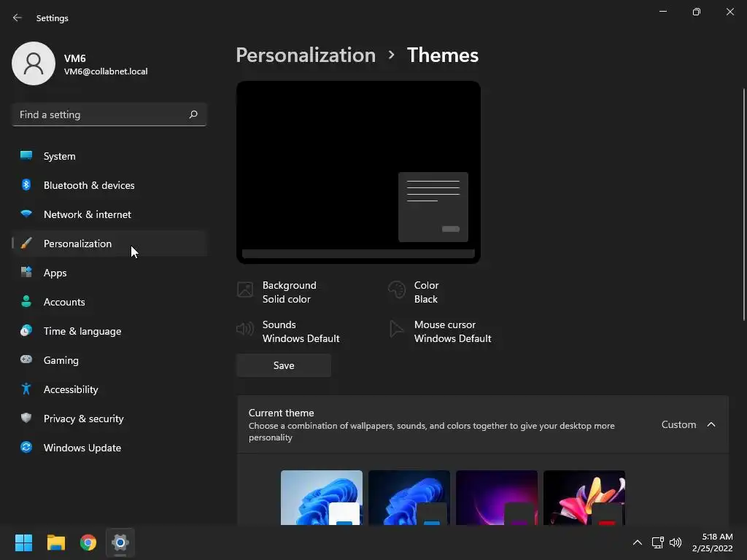Image resolution: width=747 pixels, height=560 pixels.
Task: Click the Network wifi icon in sidebar
Action: [x=26, y=214]
